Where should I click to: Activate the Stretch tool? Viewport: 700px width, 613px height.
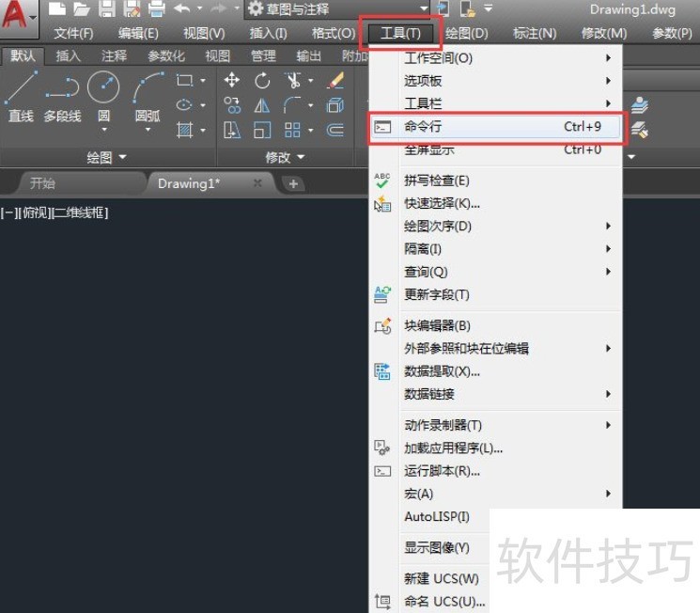(x=232, y=130)
